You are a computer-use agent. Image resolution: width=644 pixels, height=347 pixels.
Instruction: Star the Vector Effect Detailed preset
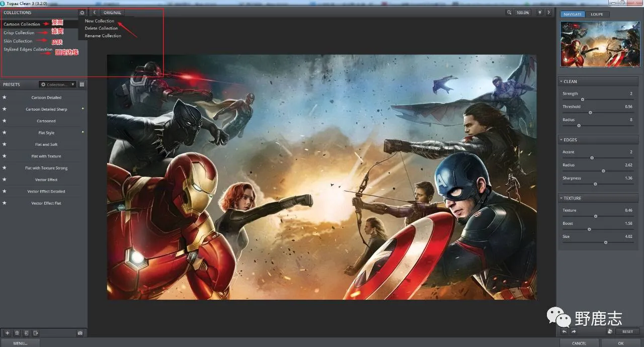point(5,191)
